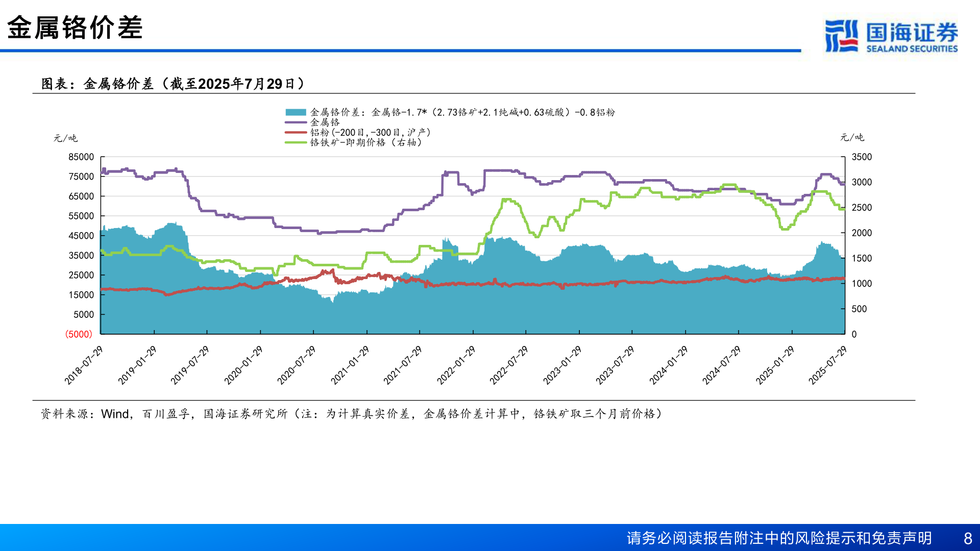Click the red (5000) axis value
The height and width of the screenshot is (551, 980).
click(78, 334)
